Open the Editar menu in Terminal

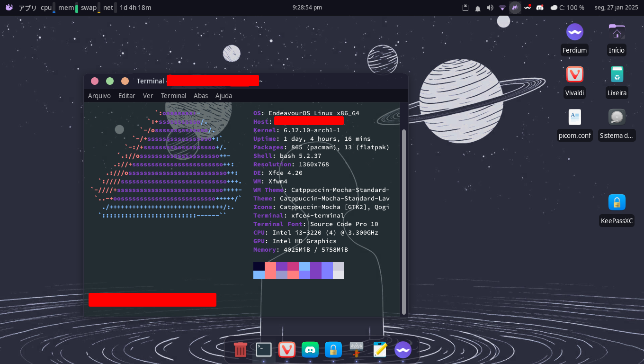point(127,96)
